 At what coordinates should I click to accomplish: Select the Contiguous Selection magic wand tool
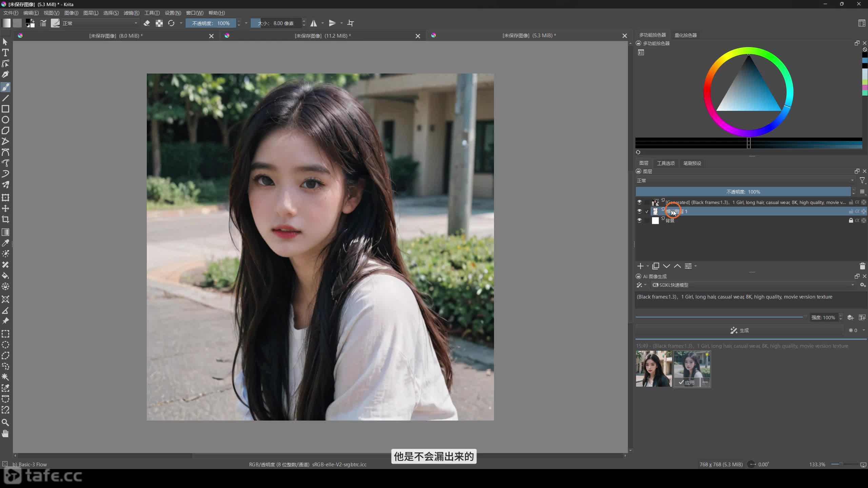point(5,377)
